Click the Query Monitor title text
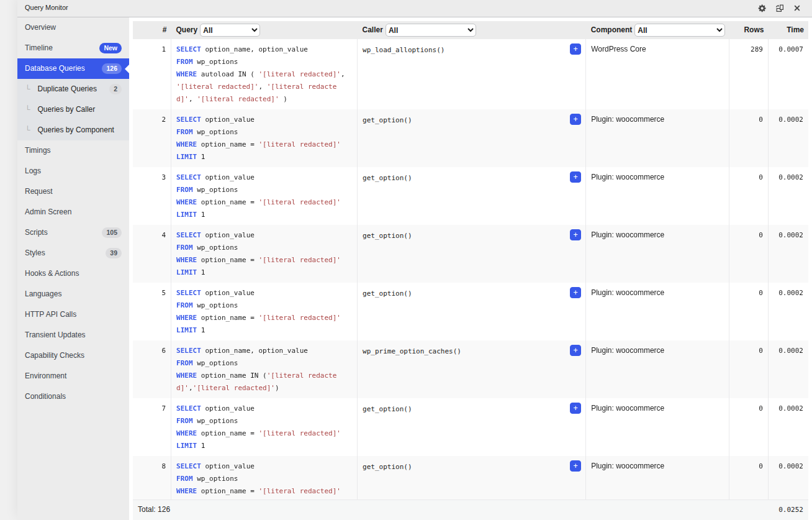 coord(47,8)
